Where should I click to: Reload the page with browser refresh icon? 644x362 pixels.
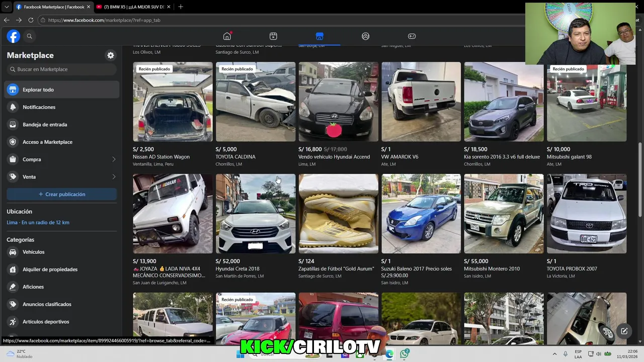pyautogui.click(x=31, y=20)
